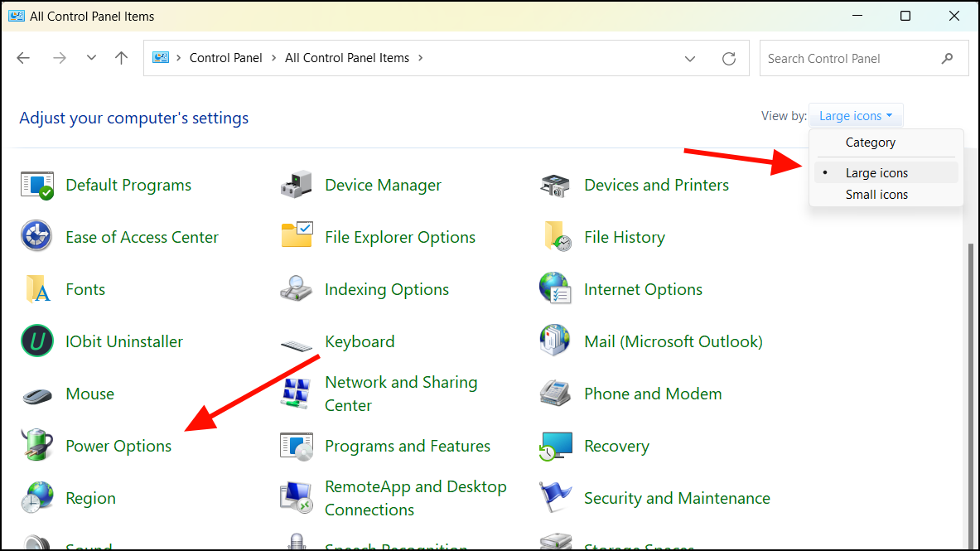Open the View by dropdown
This screenshot has height=551, width=980.
click(856, 115)
